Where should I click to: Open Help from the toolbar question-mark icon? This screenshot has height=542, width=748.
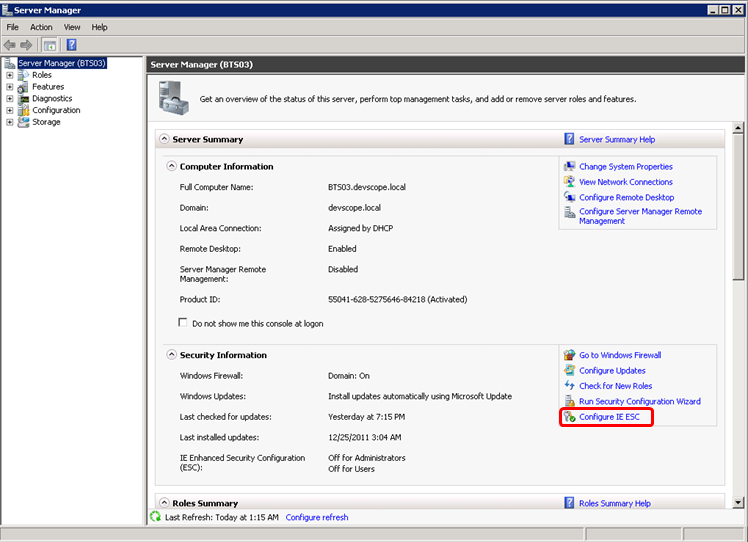tap(72, 45)
